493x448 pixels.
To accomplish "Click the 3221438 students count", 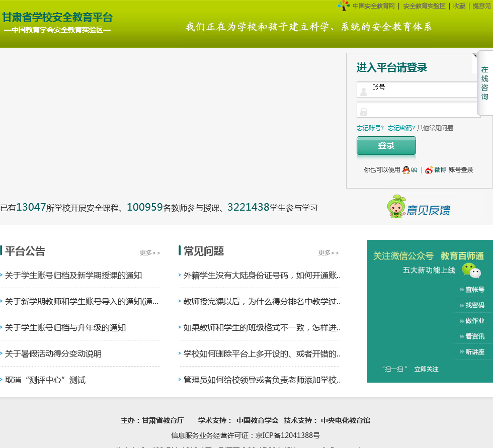I will pos(249,207).
